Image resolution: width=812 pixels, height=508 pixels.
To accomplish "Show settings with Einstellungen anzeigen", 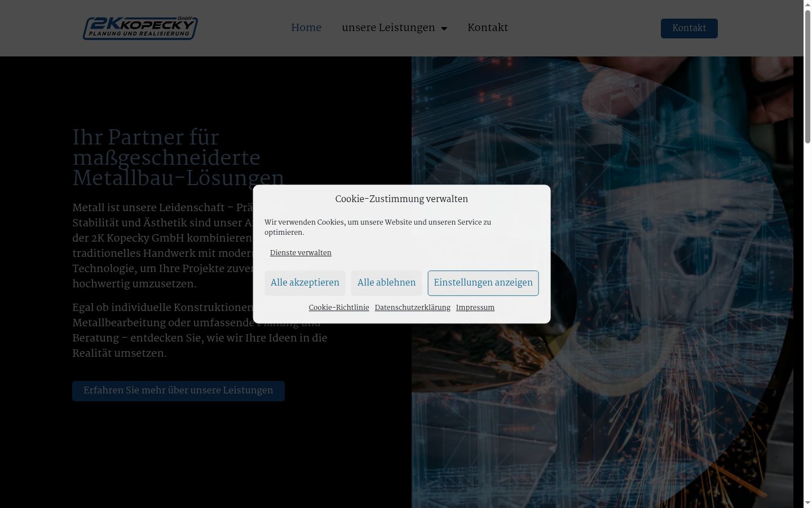I will [x=483, y=283].
